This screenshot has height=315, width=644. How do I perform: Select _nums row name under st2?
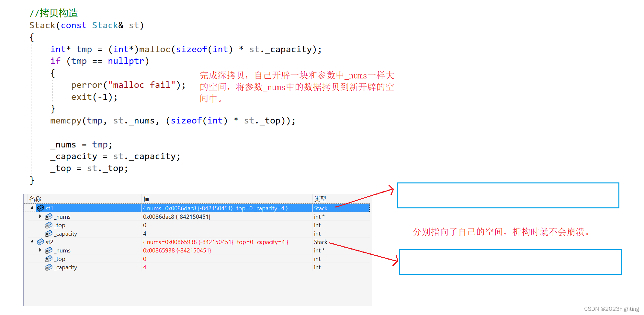tap(62, 250)
